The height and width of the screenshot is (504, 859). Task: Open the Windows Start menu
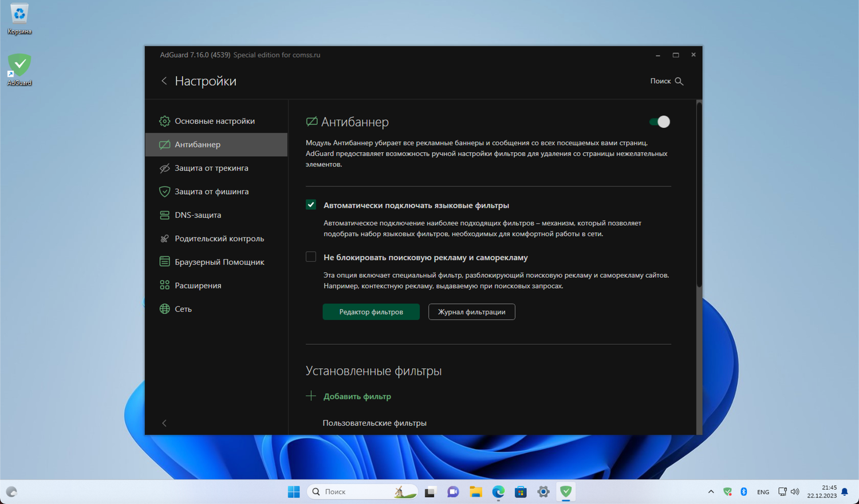294,491
